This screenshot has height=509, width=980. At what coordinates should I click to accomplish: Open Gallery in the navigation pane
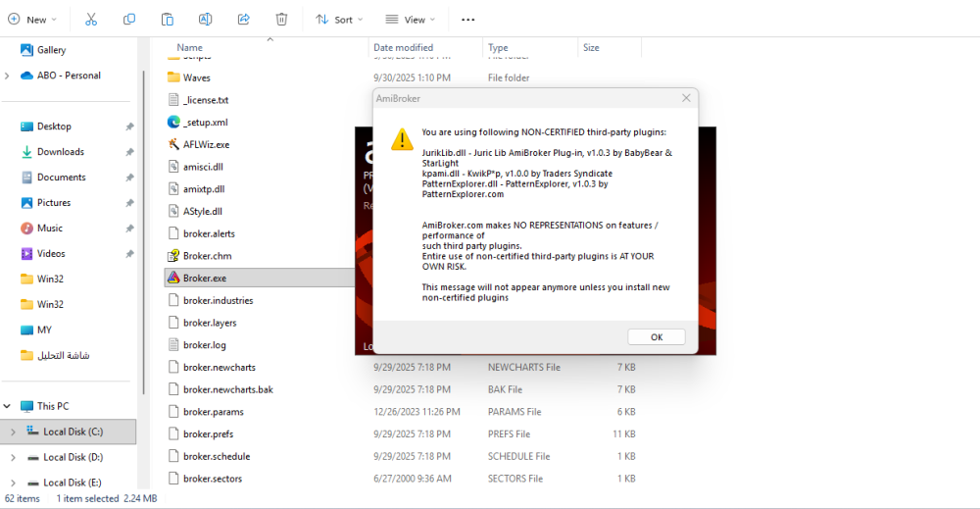(51, 50)
